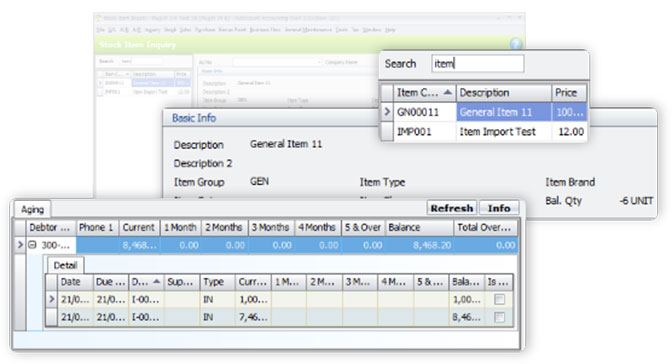Click the 3 Months column header
This screenshot has height=364, width=672.
[271, 227]
